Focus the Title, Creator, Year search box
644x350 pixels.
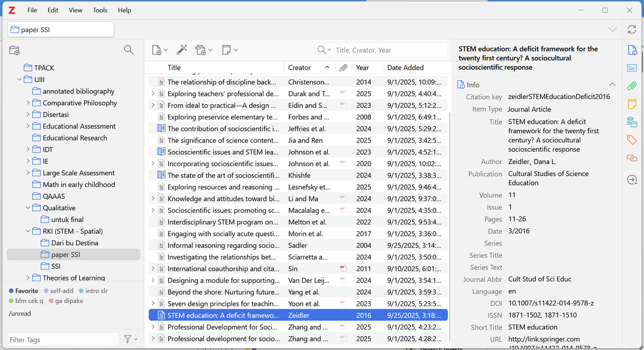pyautogui.click(x=390, y=50)
